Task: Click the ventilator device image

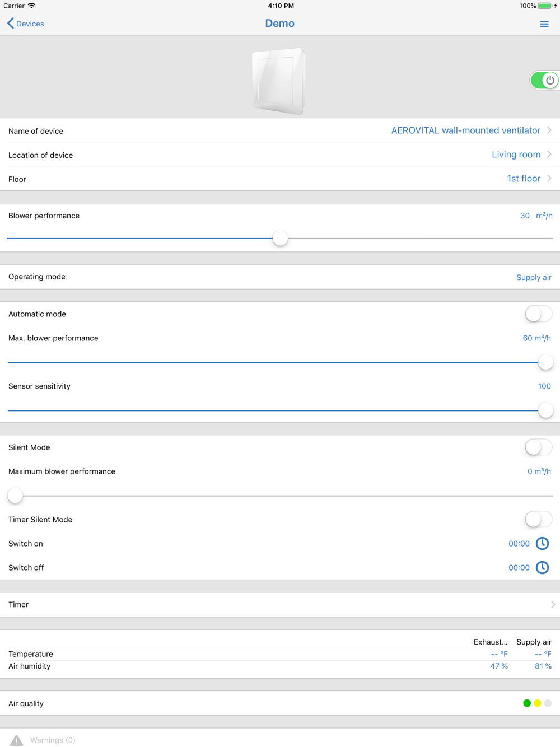Action: point(279,81)
